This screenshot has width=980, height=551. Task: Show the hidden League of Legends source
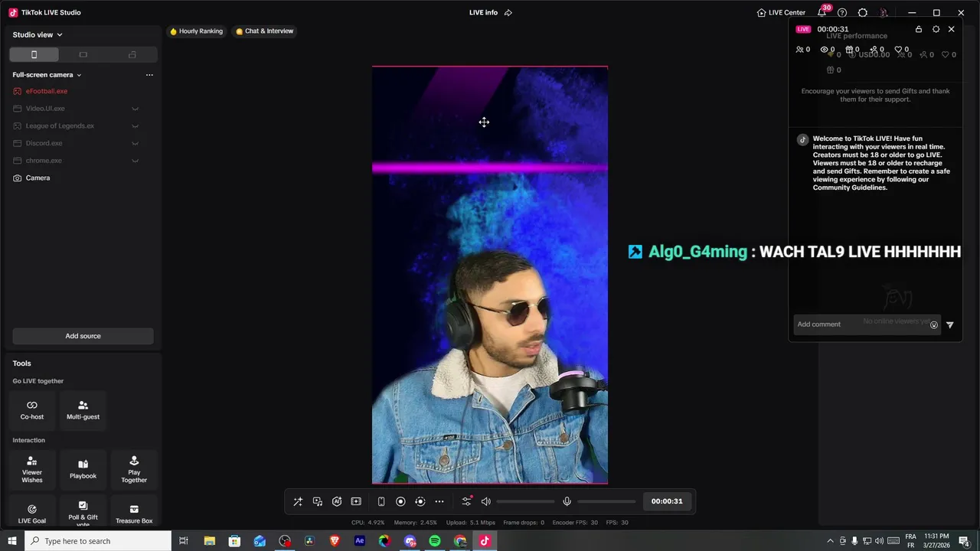point(136,126)
